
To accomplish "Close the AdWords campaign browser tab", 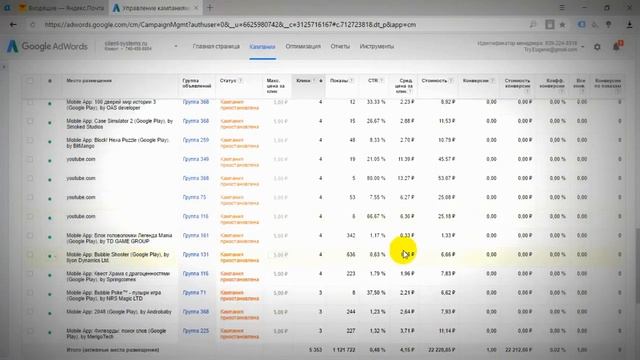I will (x=196, y=8).
